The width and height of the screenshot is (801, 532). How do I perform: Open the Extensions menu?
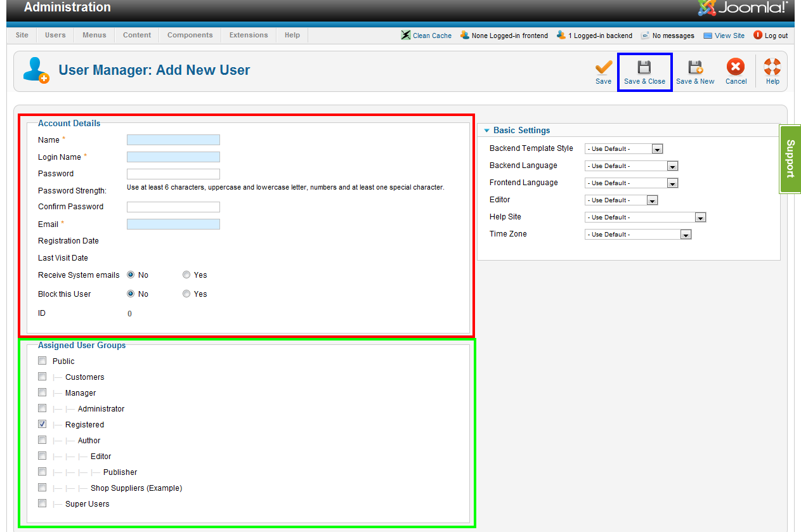point(249,35)
